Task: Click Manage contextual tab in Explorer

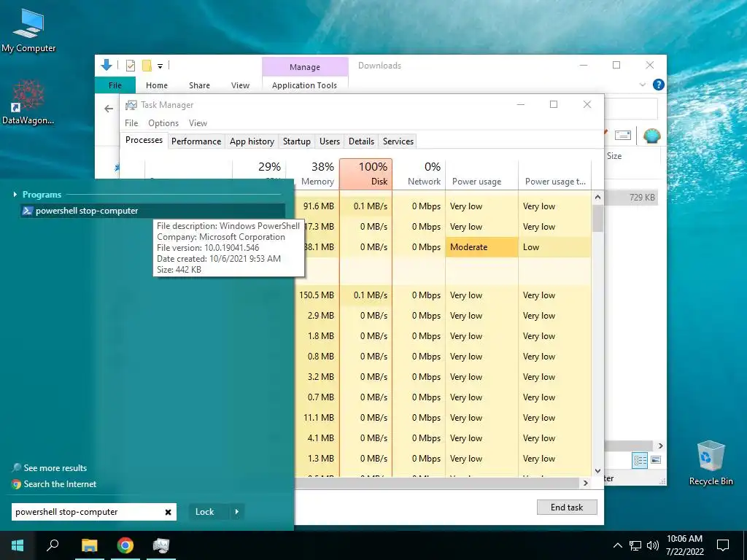Action: 305,67
